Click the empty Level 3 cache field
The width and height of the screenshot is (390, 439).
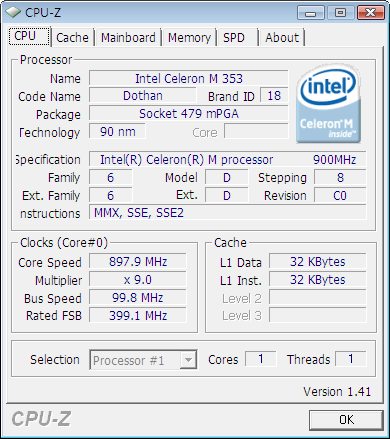pos(318,315)
